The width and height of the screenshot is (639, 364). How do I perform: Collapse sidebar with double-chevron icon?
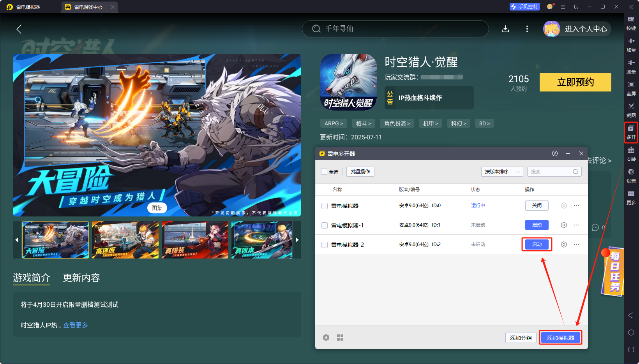631,7
